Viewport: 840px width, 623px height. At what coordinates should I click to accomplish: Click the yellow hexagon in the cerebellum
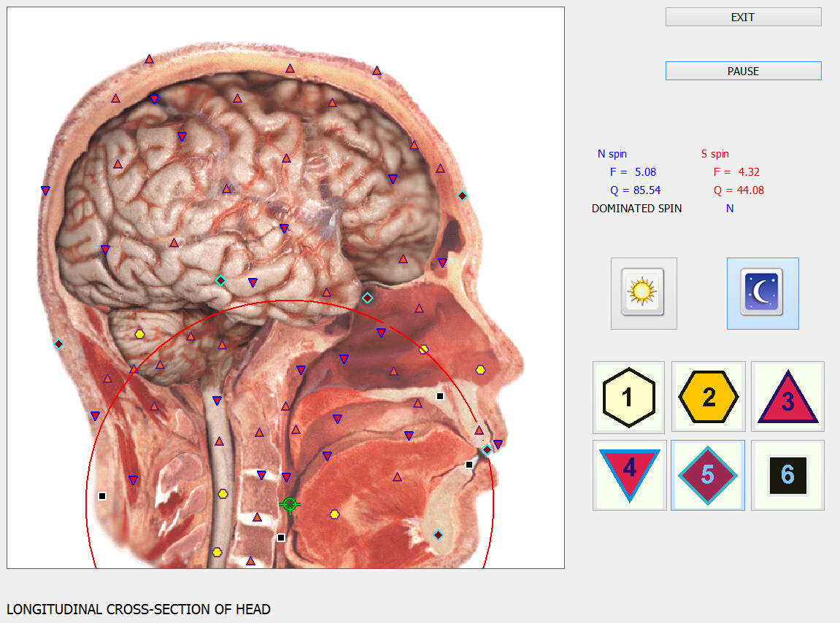(x=139, y=334)
